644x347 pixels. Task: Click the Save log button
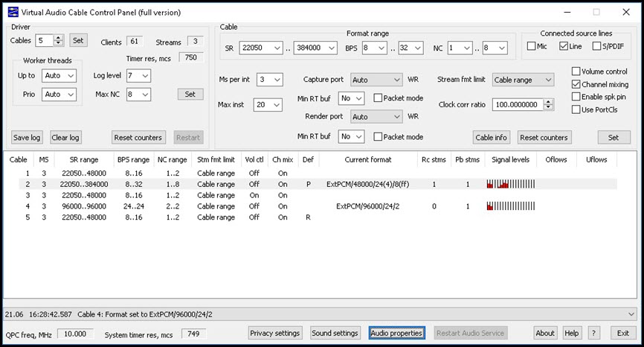click(x=27, y=137)
